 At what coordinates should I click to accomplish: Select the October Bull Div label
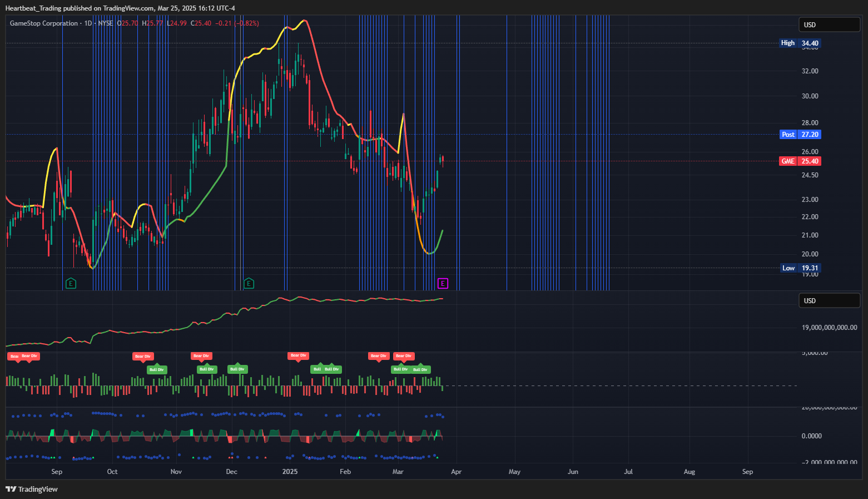coord(157,369)
